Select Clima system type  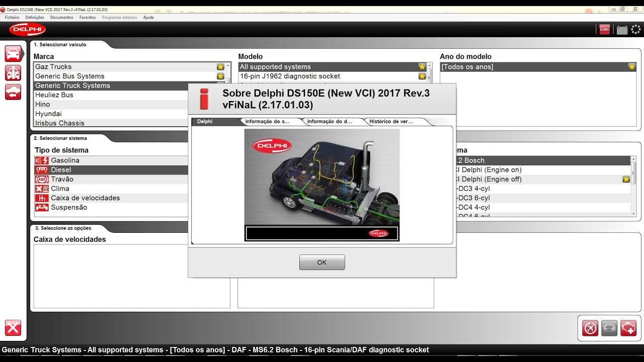tap(111, 189)
